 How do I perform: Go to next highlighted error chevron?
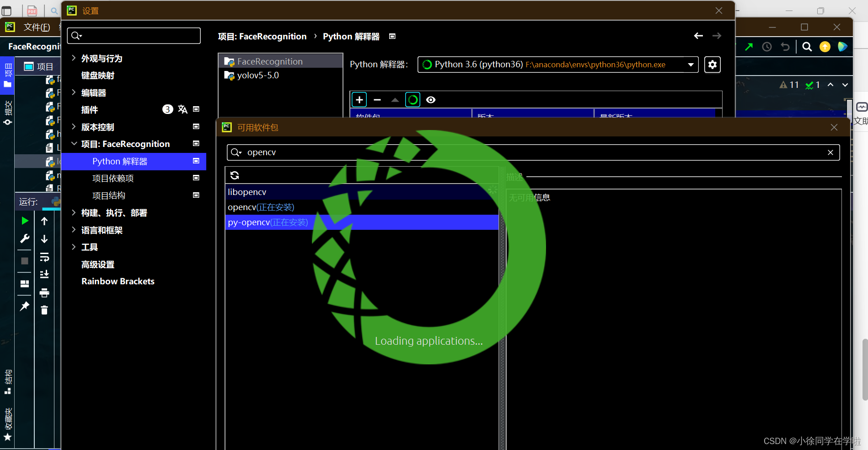tap(845, 85)
